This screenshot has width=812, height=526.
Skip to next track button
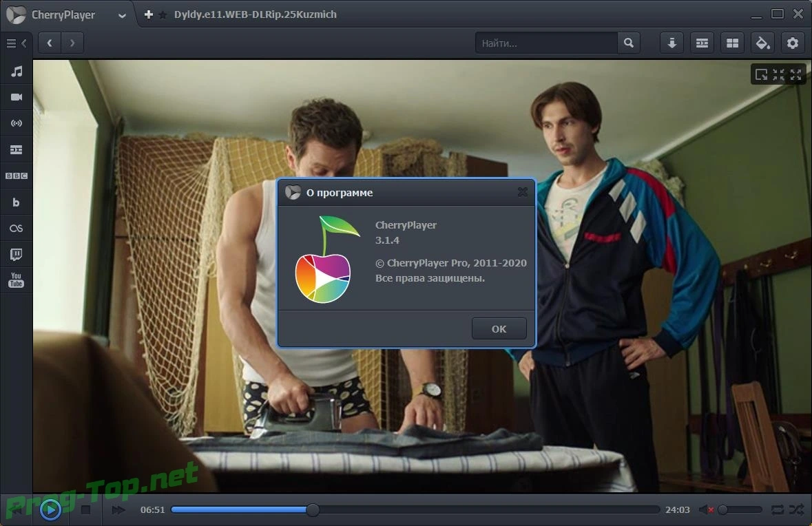[118, 510]
